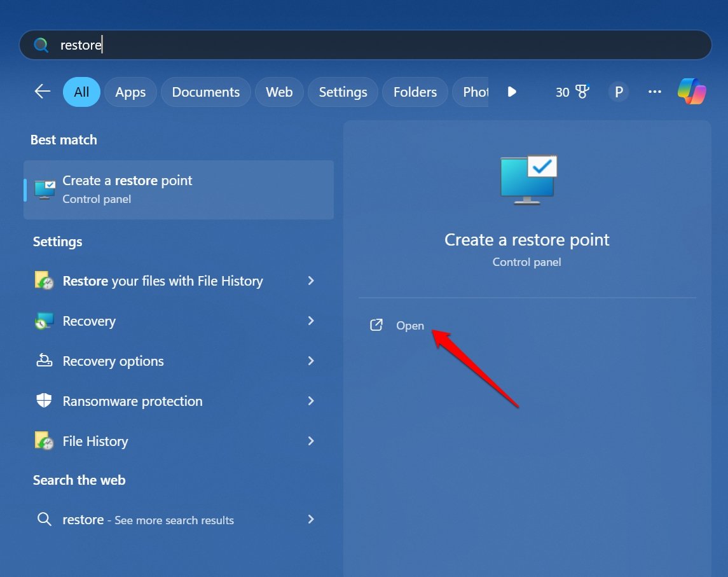The image size is (728, 577).
Task: Click the Ransomware protection shield icon
Action: click(44, 400)
